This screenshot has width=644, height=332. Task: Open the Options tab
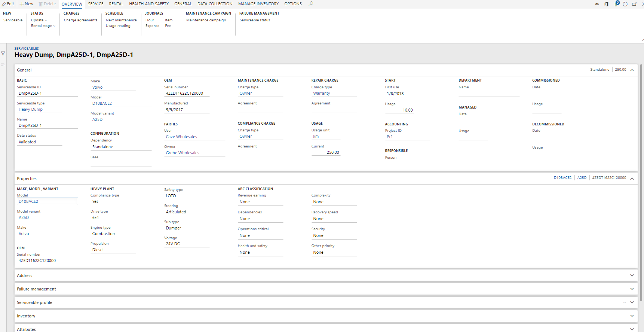click(x=293, y=4)
